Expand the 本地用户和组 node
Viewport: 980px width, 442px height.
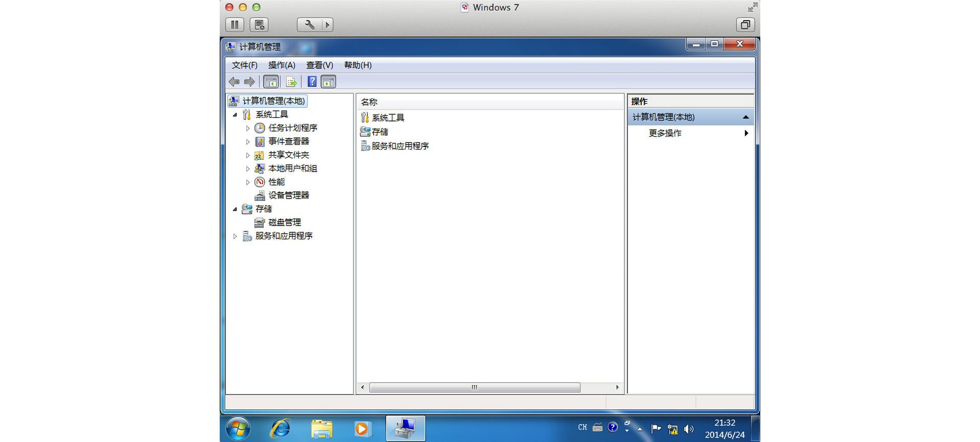[x=248, y=168]
